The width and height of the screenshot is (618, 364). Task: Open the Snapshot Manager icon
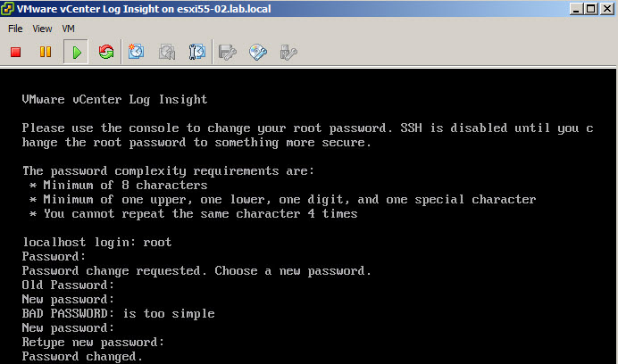(x=197, y=52)
